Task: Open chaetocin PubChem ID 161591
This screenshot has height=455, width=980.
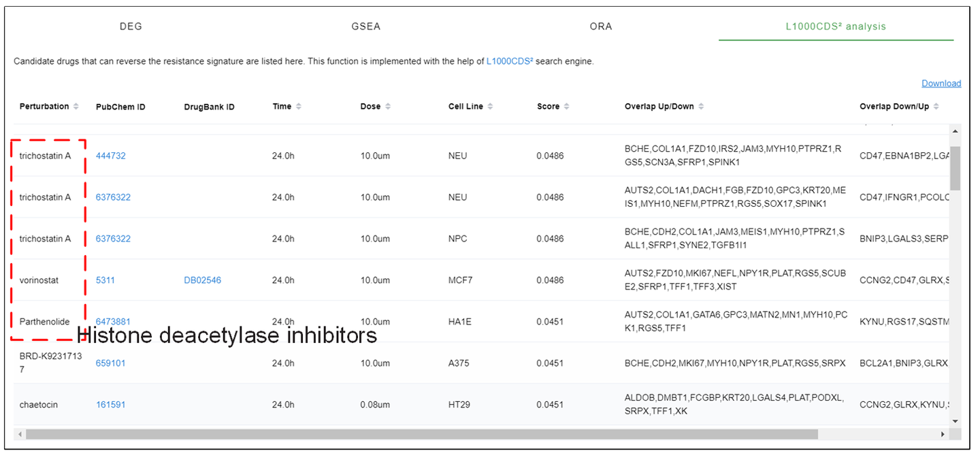Action: 111,405
